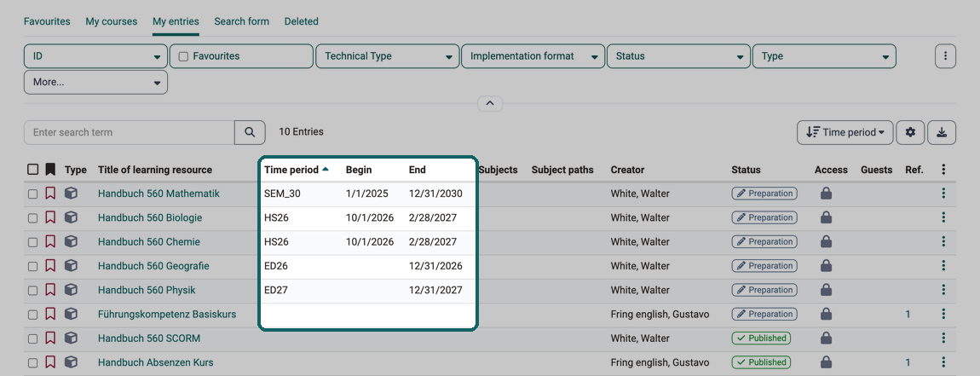
Task: Select checkbox for Handbuch 560 SCORM
Action: coord(33,338)
